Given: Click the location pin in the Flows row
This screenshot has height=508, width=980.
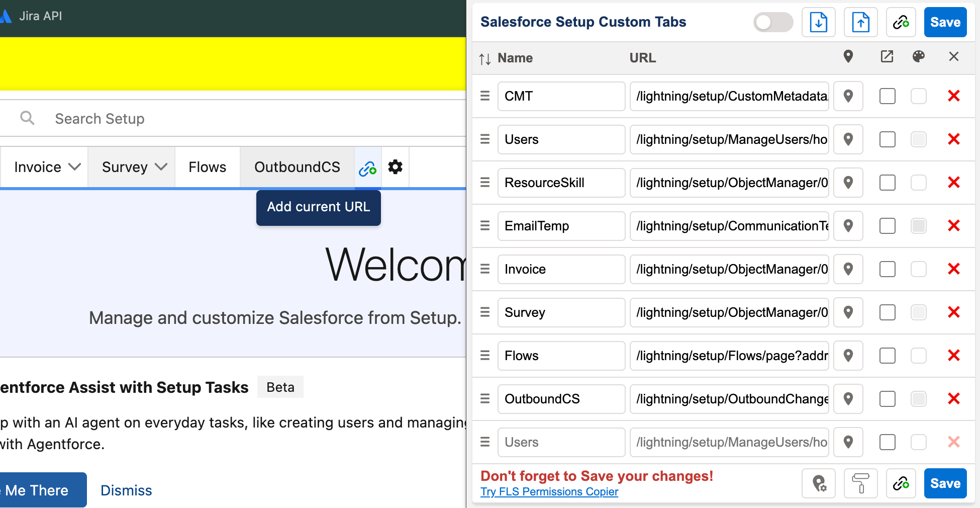Looking at the screenshot, I should click(848, 356).
